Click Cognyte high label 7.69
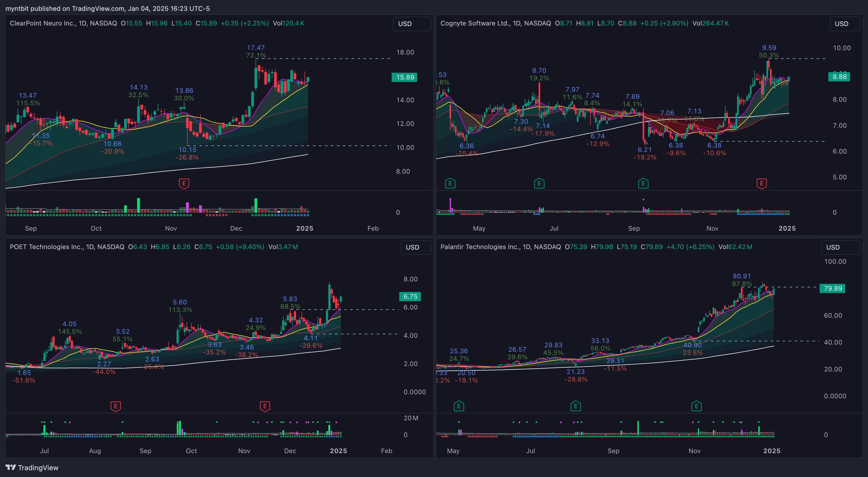 click(x=633, y=97)
